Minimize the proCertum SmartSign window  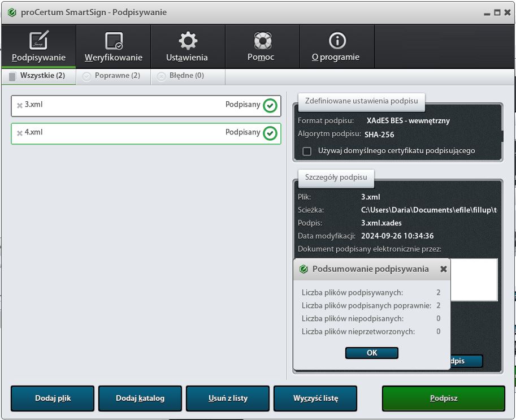(x=487, y=13)
